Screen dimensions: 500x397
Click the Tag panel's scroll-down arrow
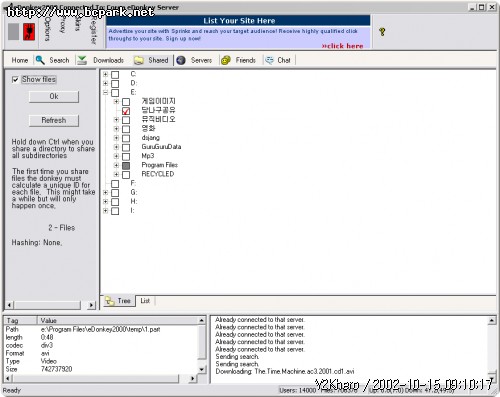click(202, 369)
